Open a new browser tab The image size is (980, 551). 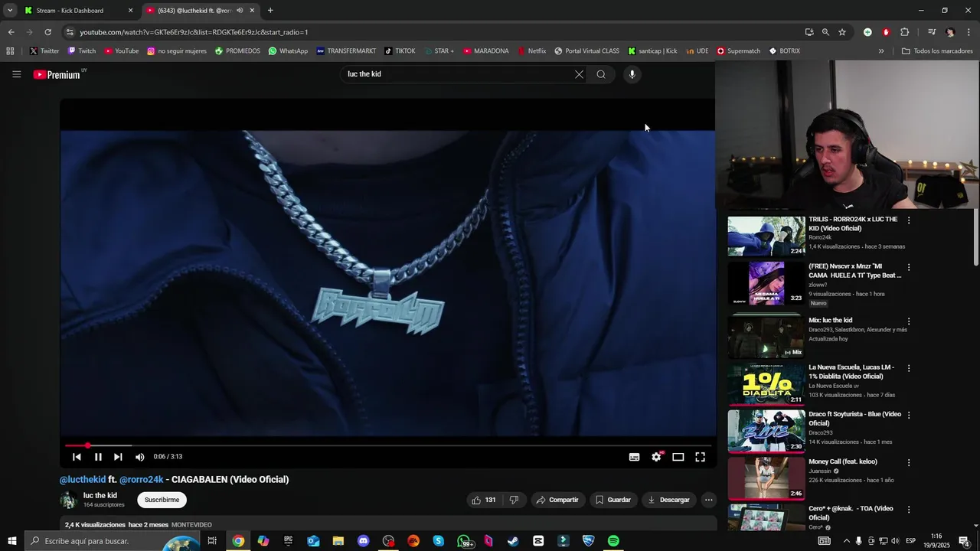point(270,11)
